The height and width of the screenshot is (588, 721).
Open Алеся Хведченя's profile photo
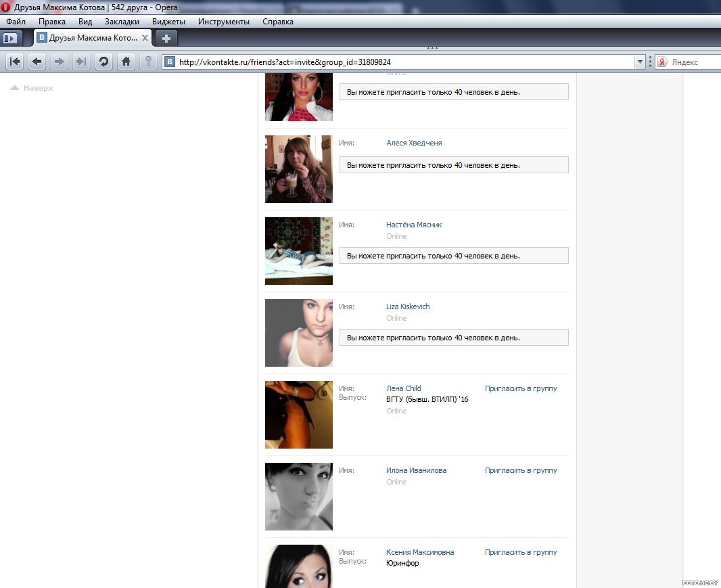(299, 169)
